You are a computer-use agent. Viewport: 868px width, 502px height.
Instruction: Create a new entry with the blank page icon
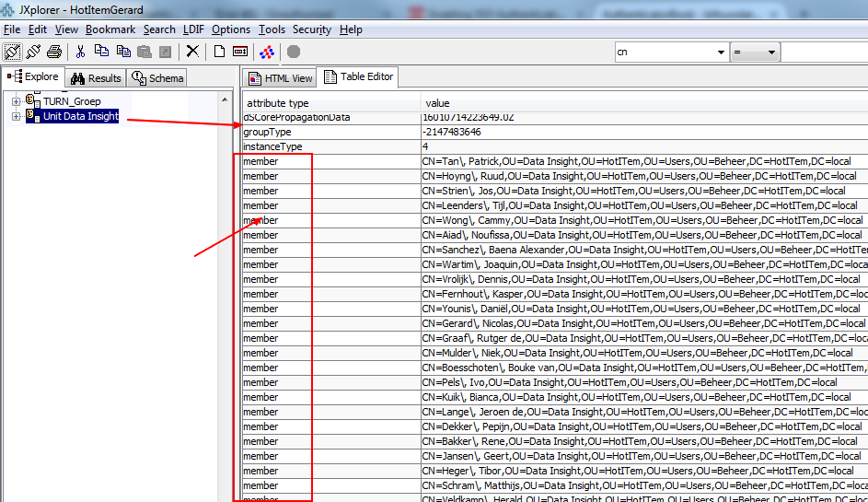(219, 52)
